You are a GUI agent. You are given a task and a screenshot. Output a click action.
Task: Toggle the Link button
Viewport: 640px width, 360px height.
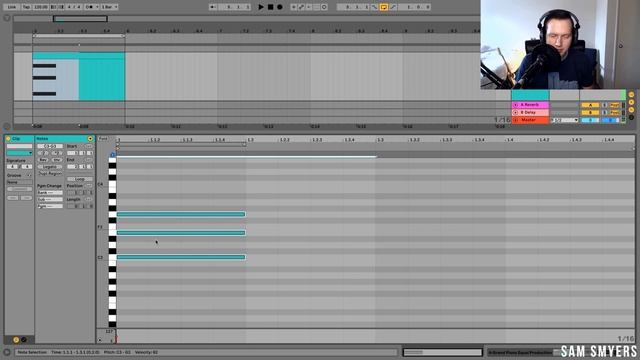(11, 7)
